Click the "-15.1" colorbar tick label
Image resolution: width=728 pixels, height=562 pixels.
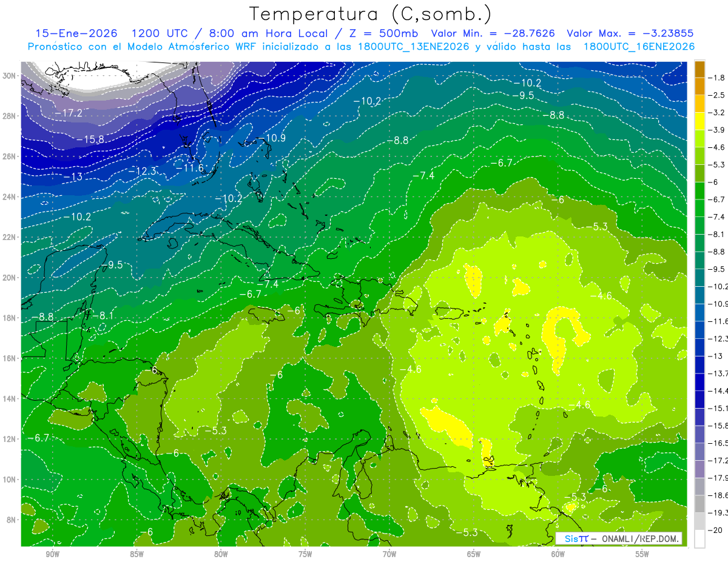pyautogui.click(x=718, y=409)
